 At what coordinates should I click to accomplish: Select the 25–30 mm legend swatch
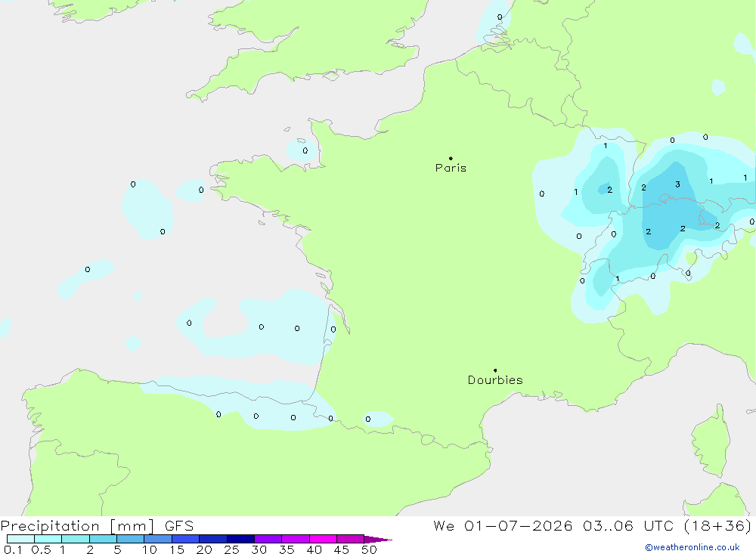pos(240,539)
